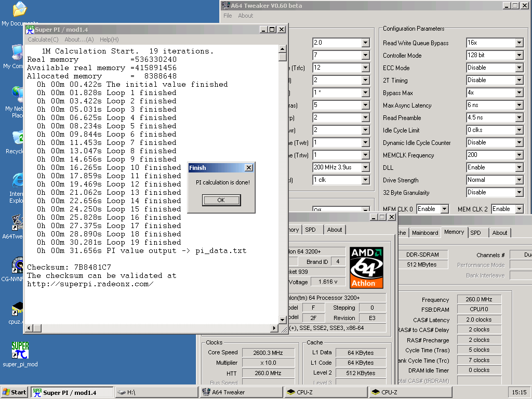This screenshot has height=399, width=532.
Task: Switch to first CPU-Z taskbar button
Action: (x=326, y=392)
